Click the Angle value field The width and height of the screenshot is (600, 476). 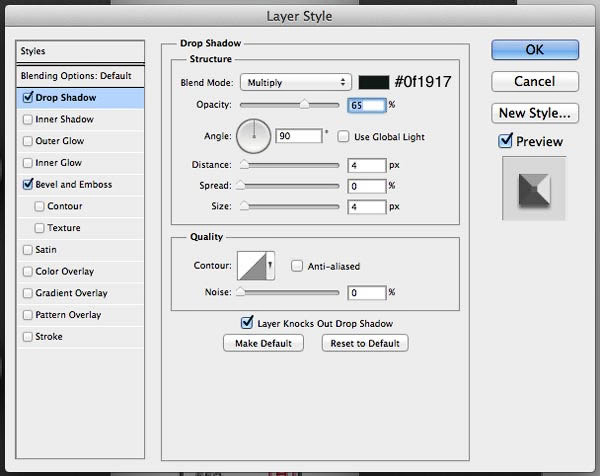point(299,136)
